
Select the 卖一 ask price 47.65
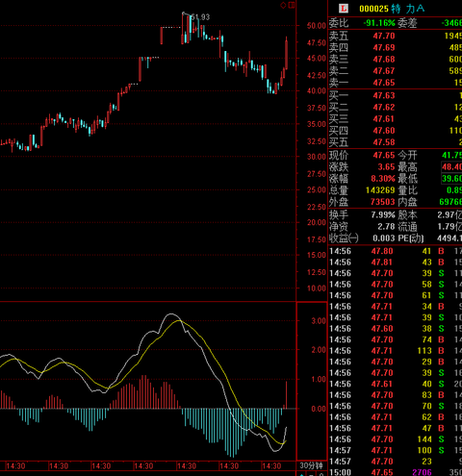point(384,83)
